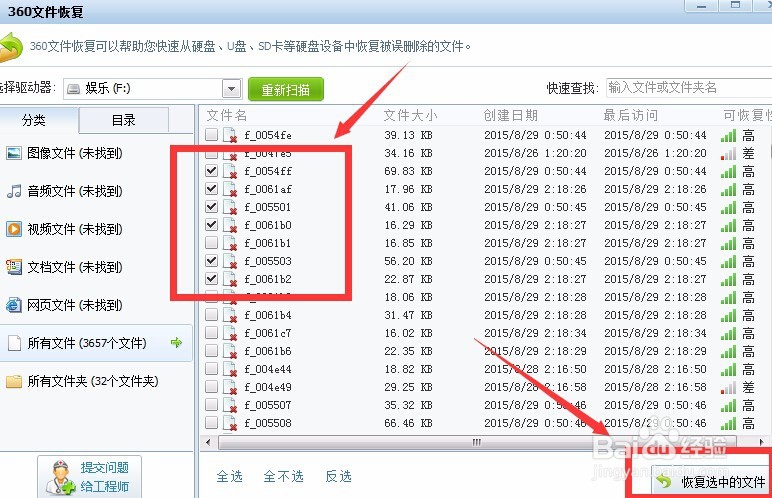Click the size value 69.83 KB

point(408,171)
